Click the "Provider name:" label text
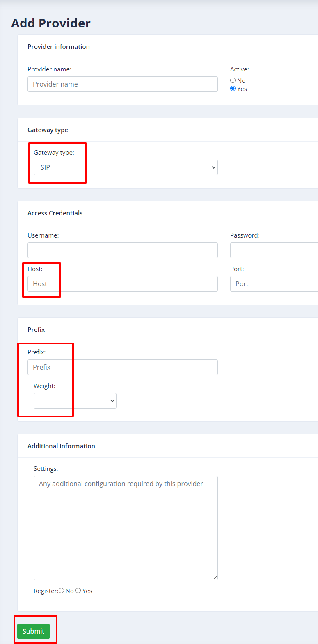The height and width of the screenshot is (644, 318). point(49,69)
